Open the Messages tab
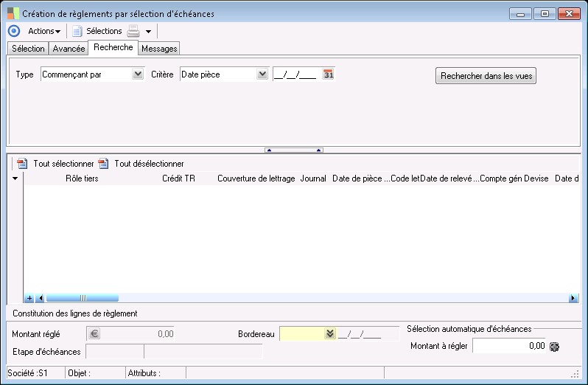The image size is (588, 385). coord(159,49)
